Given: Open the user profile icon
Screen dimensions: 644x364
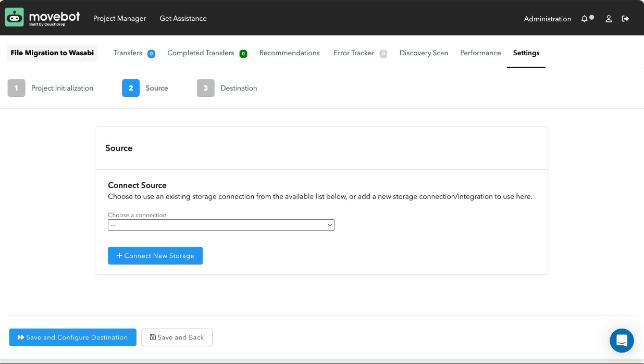Looking at the screenshot, I should pyautogui.click(x=609, y=19).
